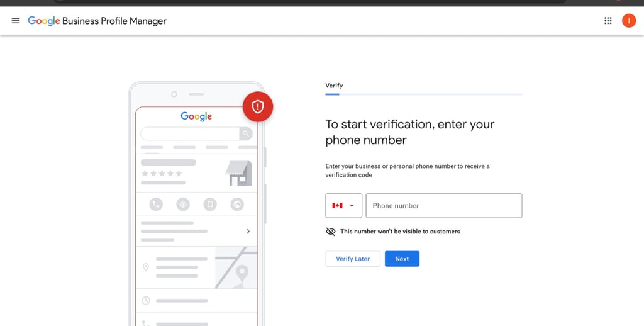644x326 pixels.
Task: Open the Google apps grid
Action: coord(608,21)
